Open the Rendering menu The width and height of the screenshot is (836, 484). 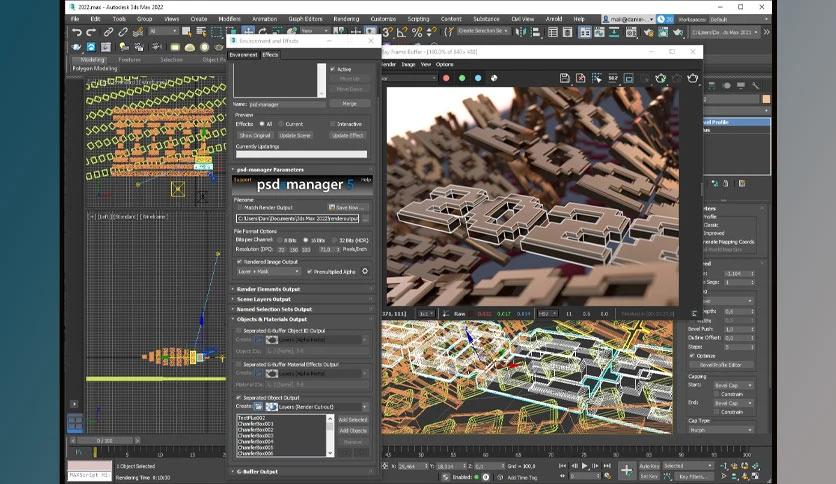(346, 19)
